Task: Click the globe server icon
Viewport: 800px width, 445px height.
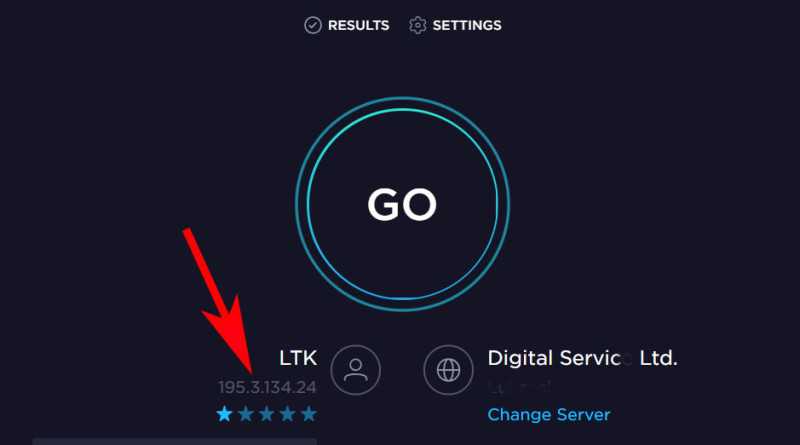Action: coord(448,370)
